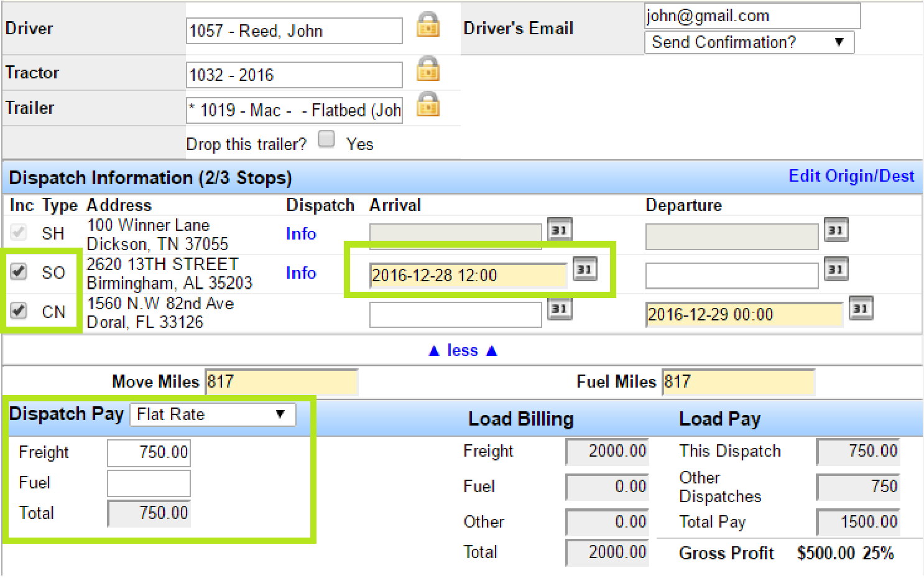Collapse stops with the less link

click(463, 350)
